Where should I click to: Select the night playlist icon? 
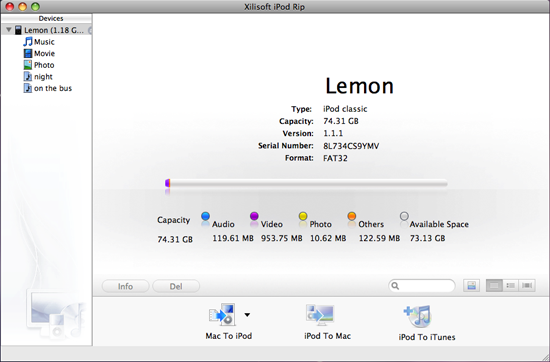[x=28, y=76]
